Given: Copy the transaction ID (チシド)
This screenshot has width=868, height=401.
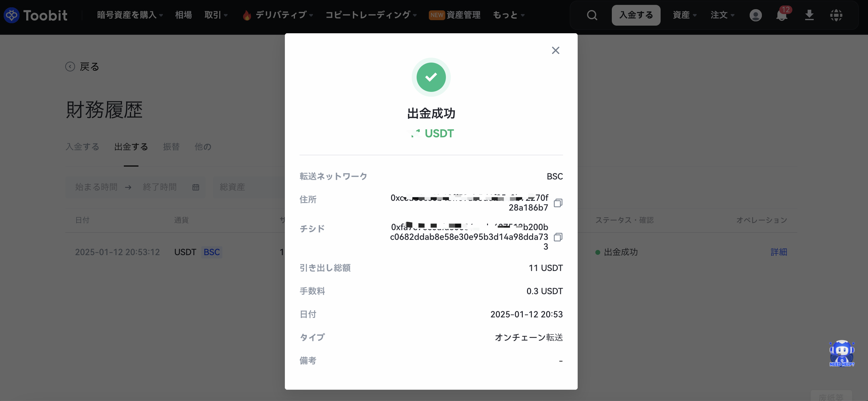Looking at the screenshot, I should (x=558, y=237).
